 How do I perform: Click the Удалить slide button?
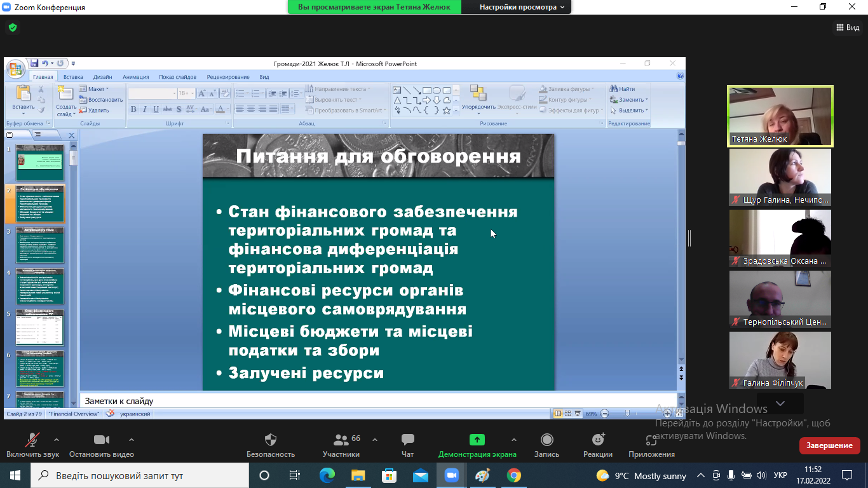pos(94,110)
